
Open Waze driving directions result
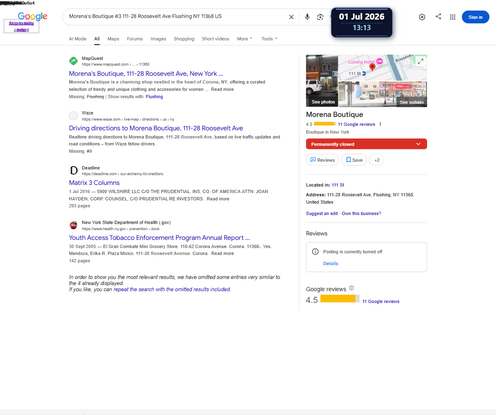tap(156, 128)
